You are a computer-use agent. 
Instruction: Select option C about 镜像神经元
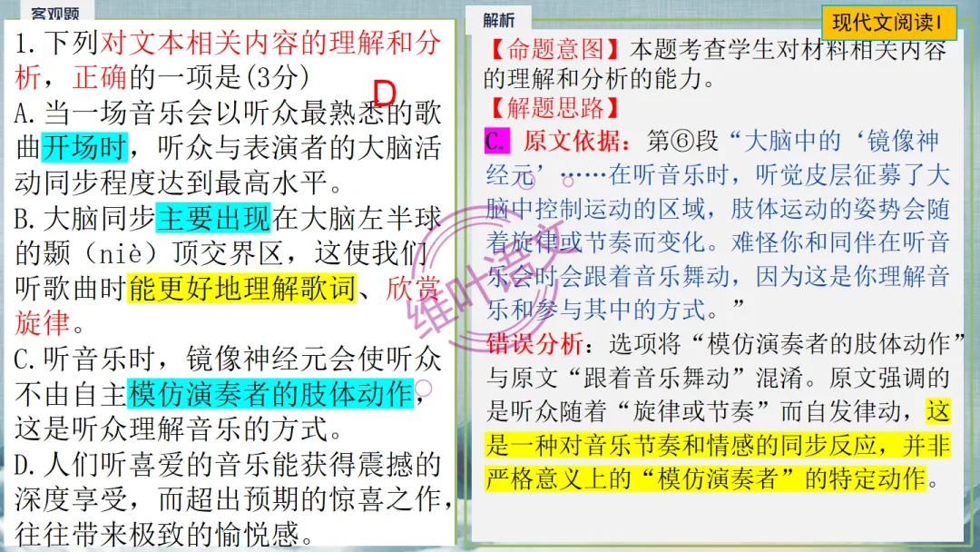pos(222,359)
